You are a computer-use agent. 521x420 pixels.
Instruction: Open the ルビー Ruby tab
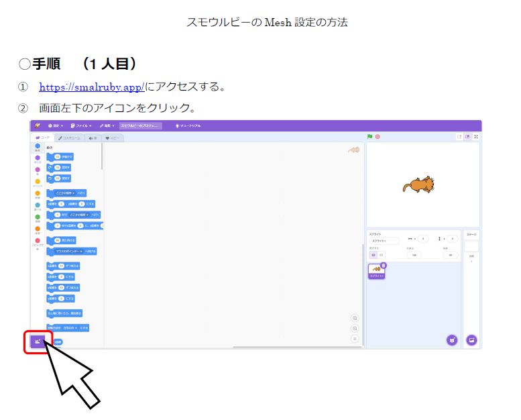tap(111, 138)
